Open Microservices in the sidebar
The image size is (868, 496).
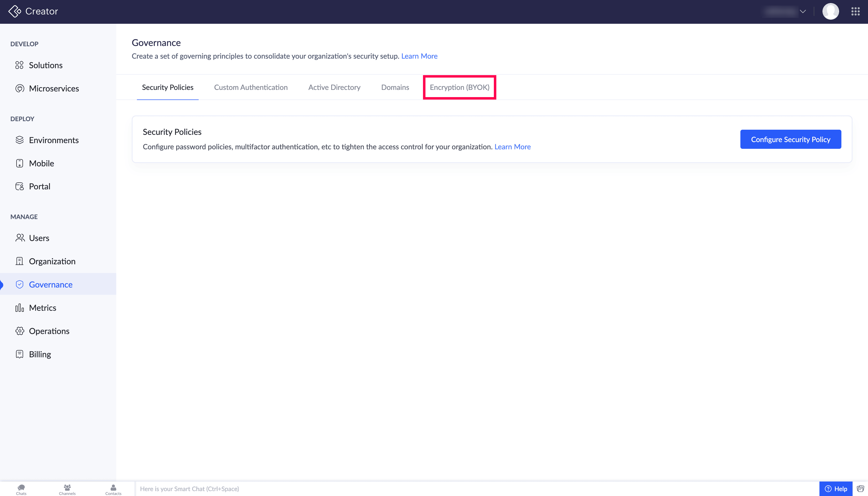pos(54,88)
